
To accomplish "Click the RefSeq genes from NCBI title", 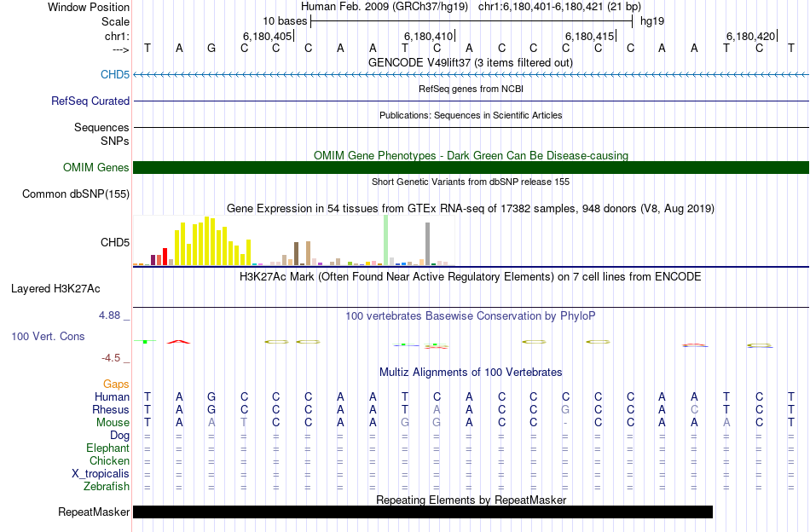I will [471, 89].
